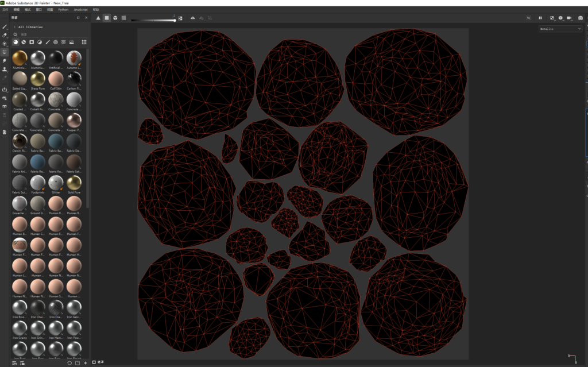Open the camera settings dropdown
Screen dimensions: 588x367
point(569,18)
